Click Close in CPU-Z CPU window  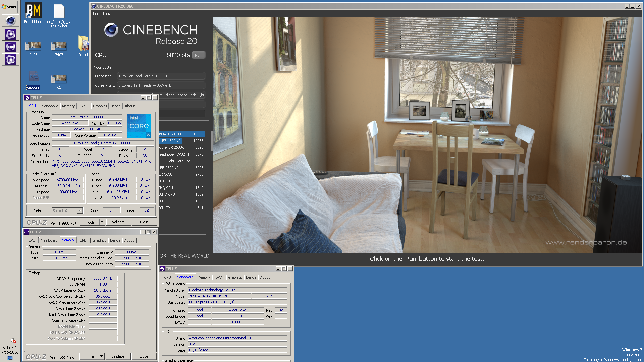tap(144, 222)
